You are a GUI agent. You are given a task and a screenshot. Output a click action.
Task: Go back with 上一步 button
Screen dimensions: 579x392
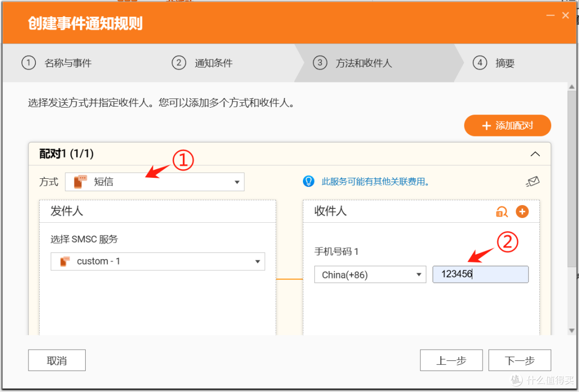tap(451, 360)
